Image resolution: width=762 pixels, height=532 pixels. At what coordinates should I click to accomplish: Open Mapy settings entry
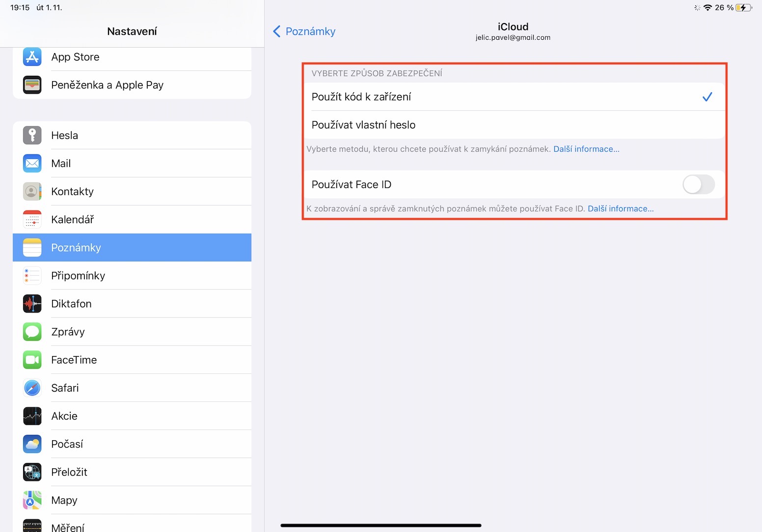[132, 500]
